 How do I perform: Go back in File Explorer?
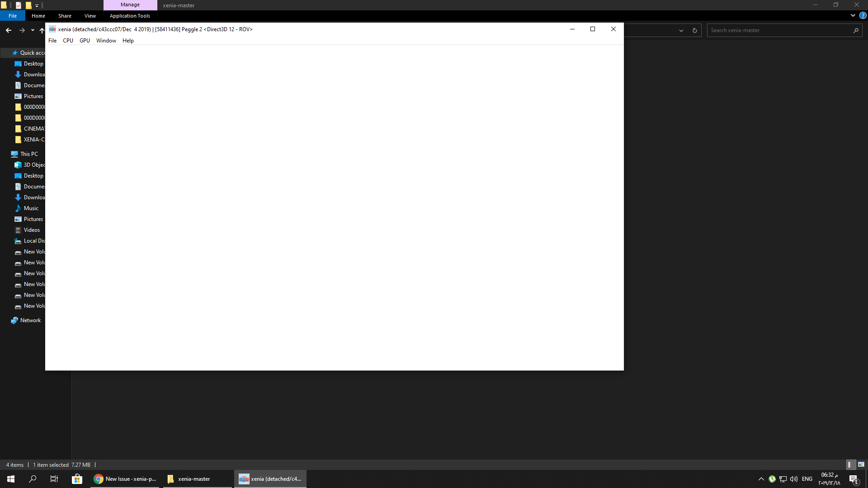click(9, 30)
